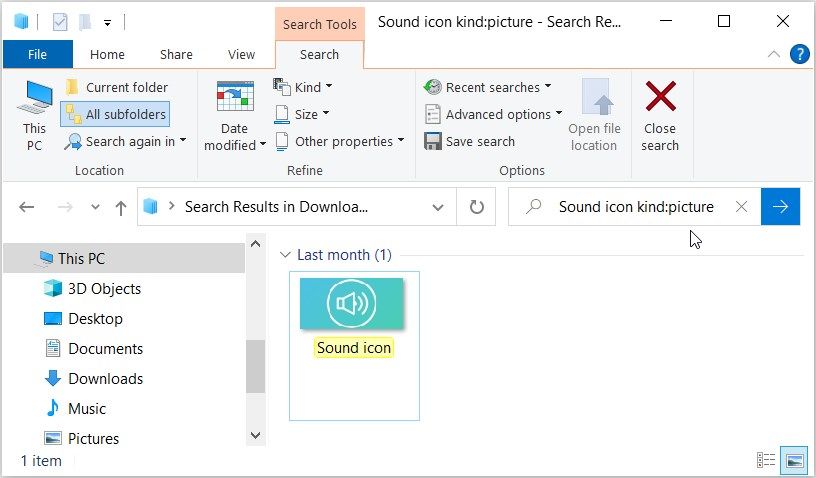
Task: Click the Save search icon
Action: (433, 141)
